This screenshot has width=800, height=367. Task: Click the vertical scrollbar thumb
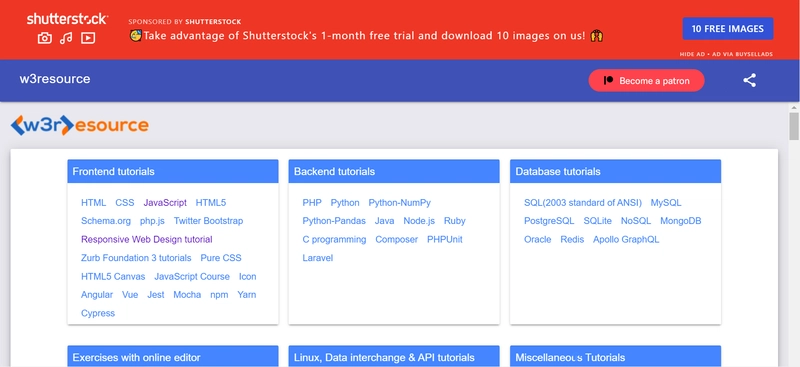[794, 126]
